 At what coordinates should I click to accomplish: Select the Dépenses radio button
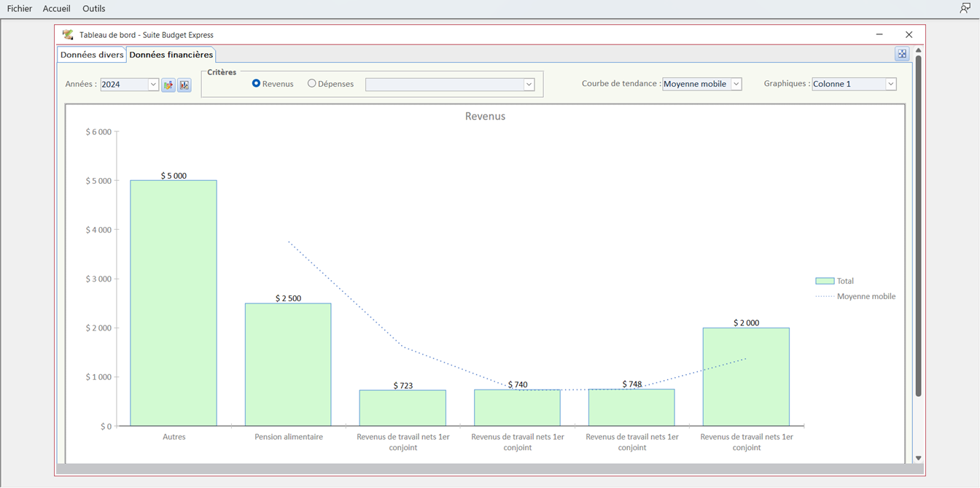(x=312, y=84)
